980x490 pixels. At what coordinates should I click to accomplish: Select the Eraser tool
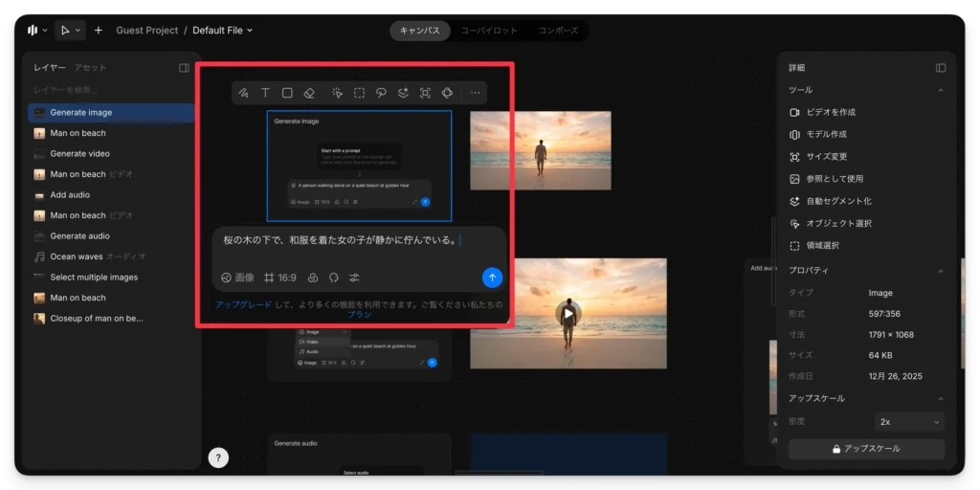tap(309, 93)
